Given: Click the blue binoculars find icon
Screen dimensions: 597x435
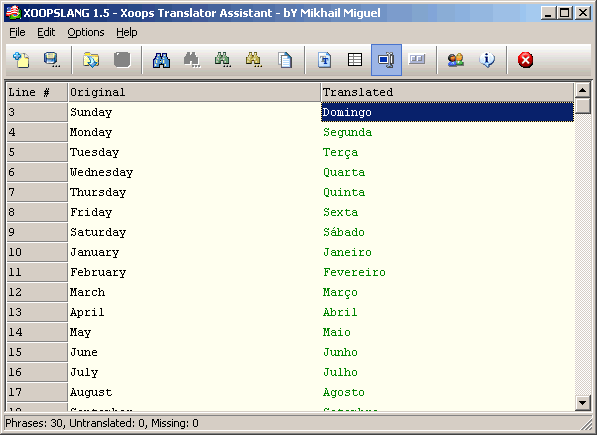Looking at the screenshot, I should click(161, 60).
